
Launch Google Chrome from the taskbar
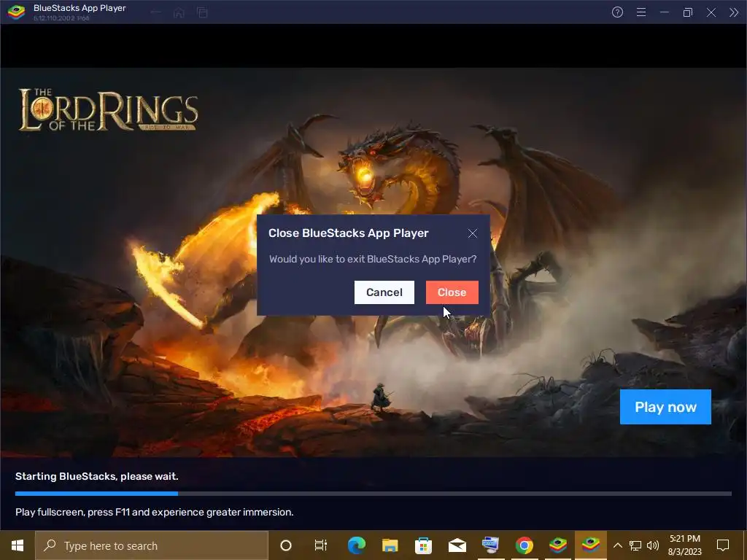point(524,545)
